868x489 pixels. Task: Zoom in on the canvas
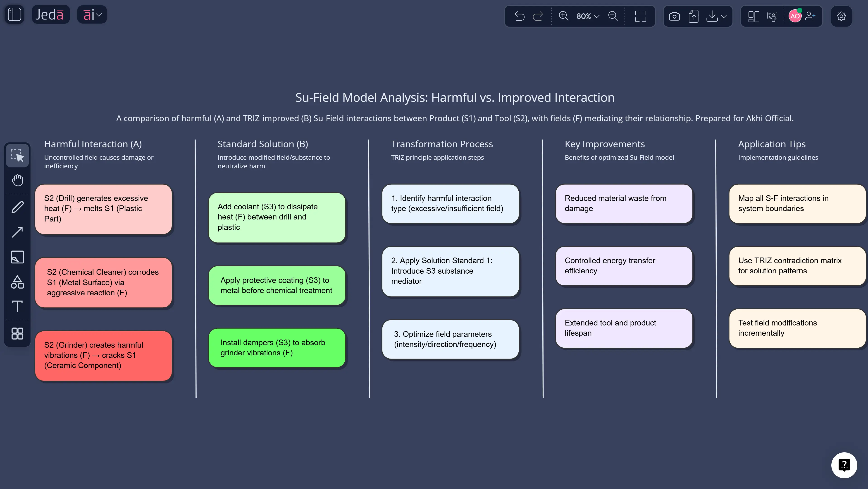563,16
